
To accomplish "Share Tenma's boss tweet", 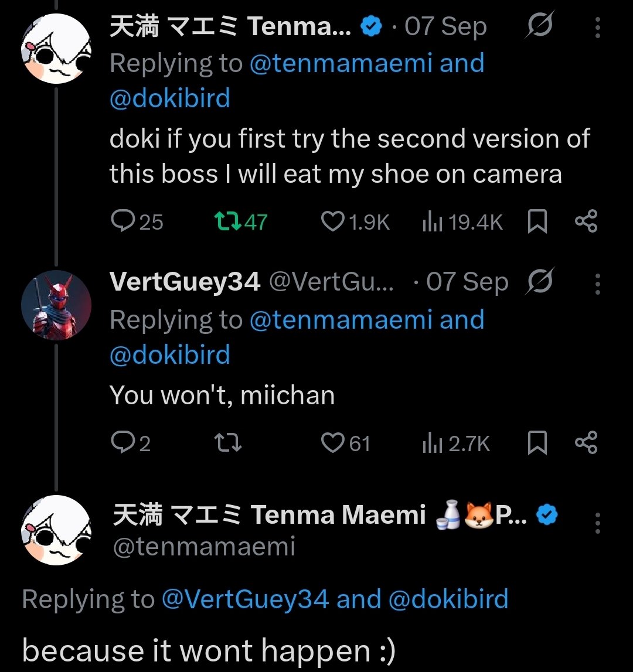I will tap(586, 221).
